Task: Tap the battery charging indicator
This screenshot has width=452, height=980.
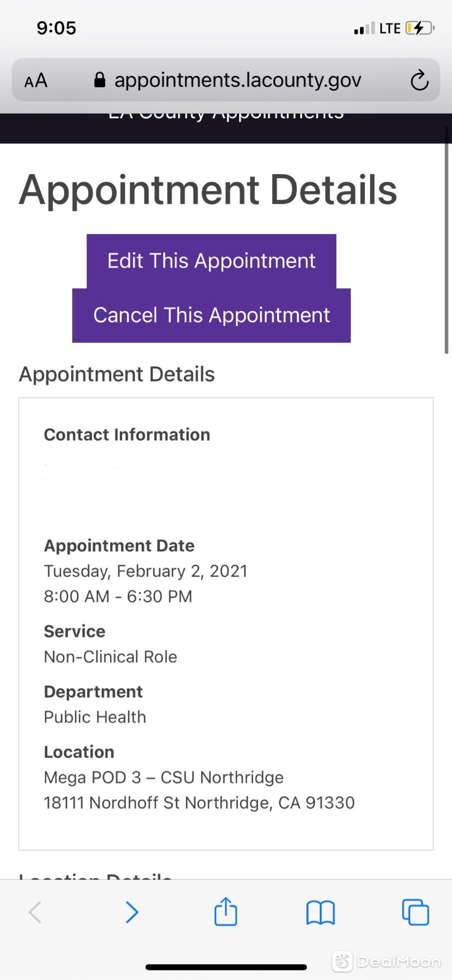Action: coord(420,28)
